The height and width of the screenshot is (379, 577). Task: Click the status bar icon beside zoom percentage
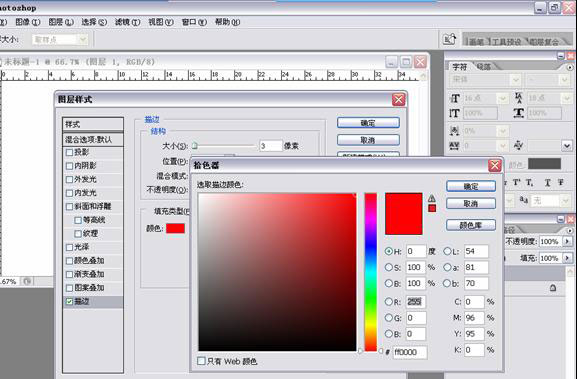point(27,281)
